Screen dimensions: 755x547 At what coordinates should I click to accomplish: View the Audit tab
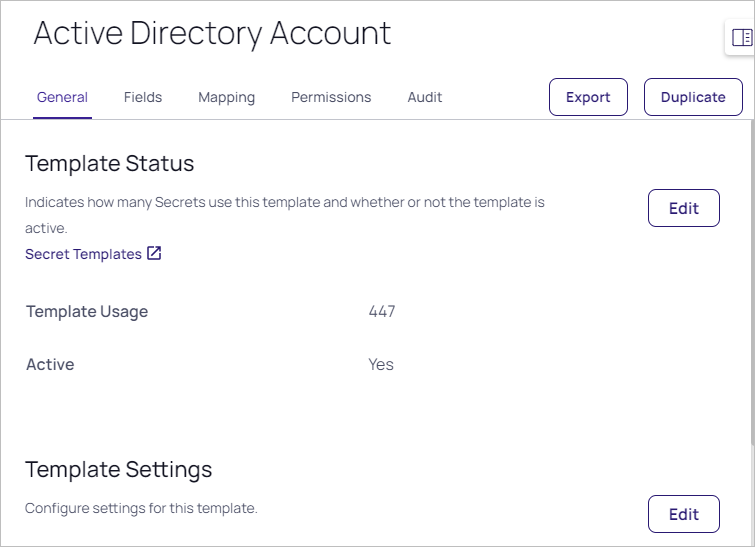pyautogui.click(x=424, y=97)
